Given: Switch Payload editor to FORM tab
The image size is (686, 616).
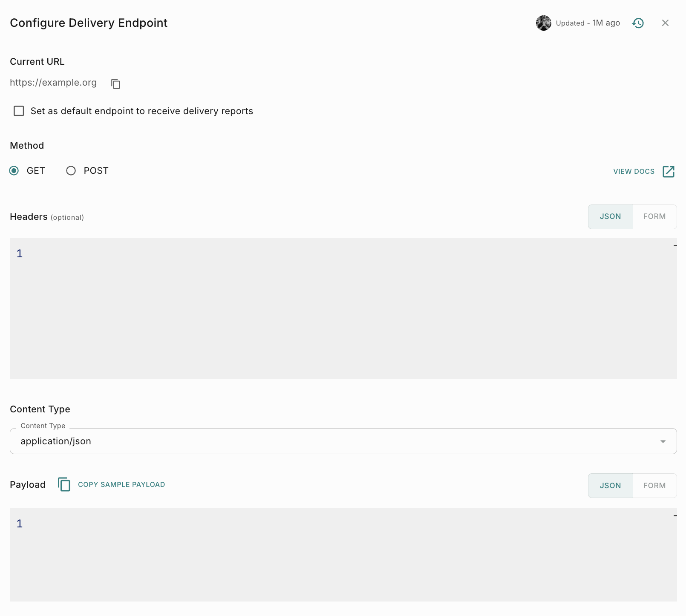Looking at the screenshot, I should [x=654, y=486].
